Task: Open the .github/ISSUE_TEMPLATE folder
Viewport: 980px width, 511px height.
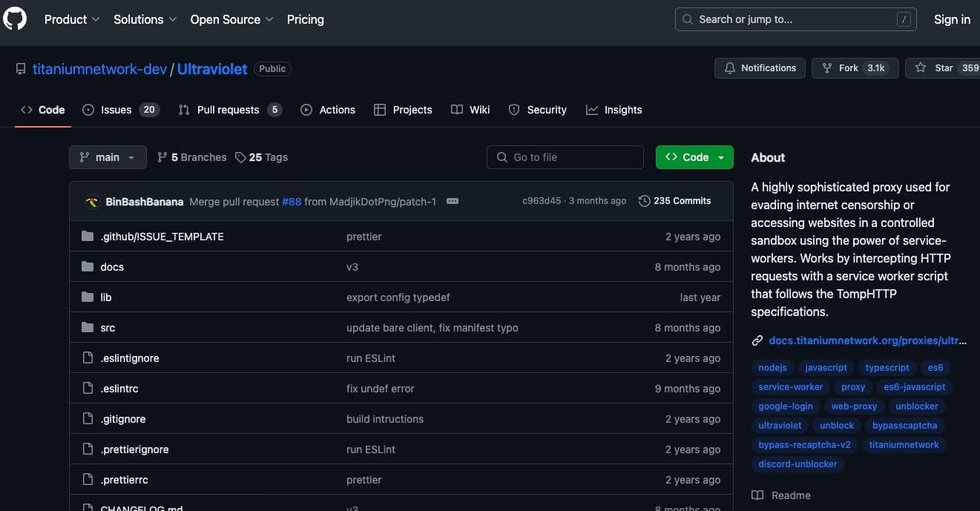Action: coord(162,237)
